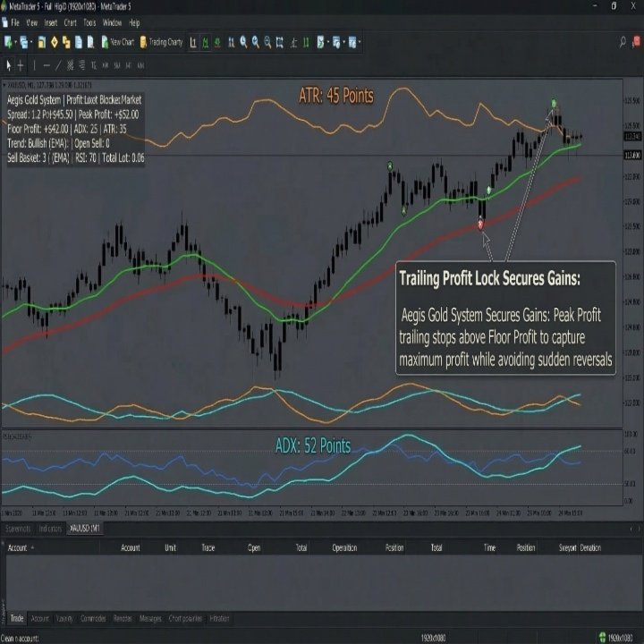This screenshot has width=644, height=644.
Task: Click the 'ATR: 45 Points' chart label
Action: click(336, 96)
